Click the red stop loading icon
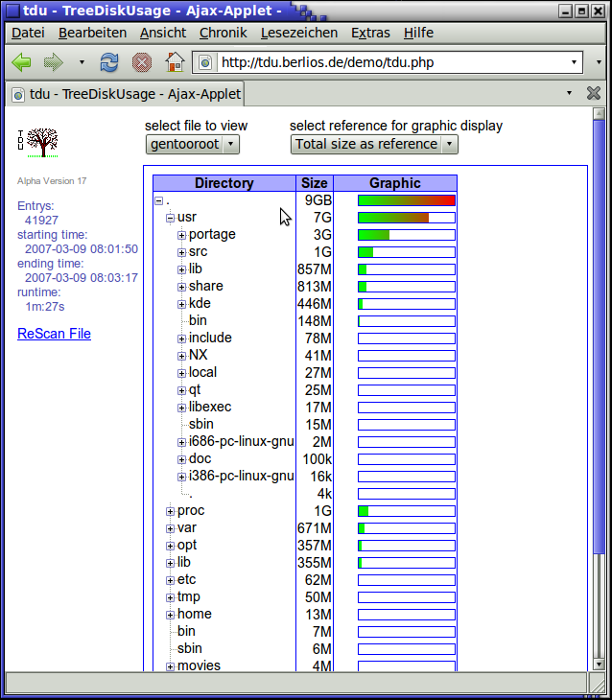 pyautogui.click(x=141, y=62)
